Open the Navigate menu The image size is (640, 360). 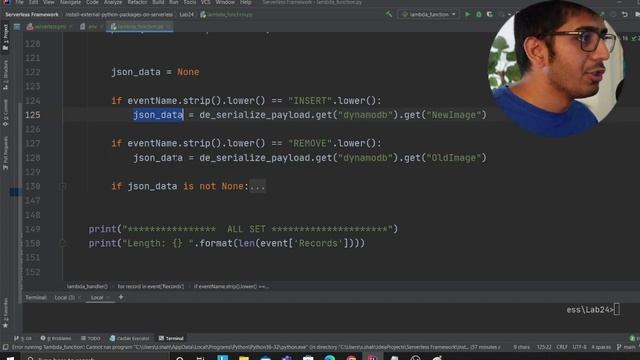pos(70,2)
